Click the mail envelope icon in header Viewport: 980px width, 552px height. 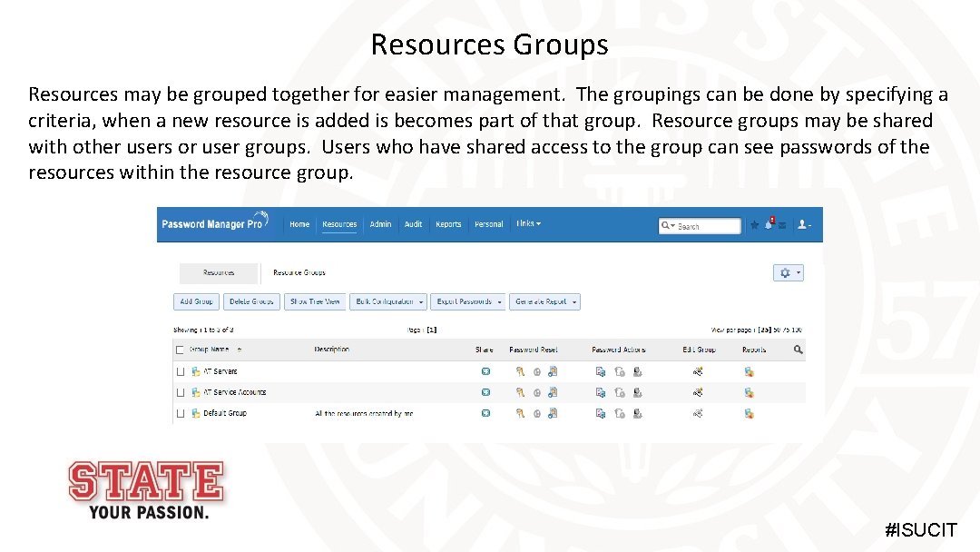pos(782,226)
